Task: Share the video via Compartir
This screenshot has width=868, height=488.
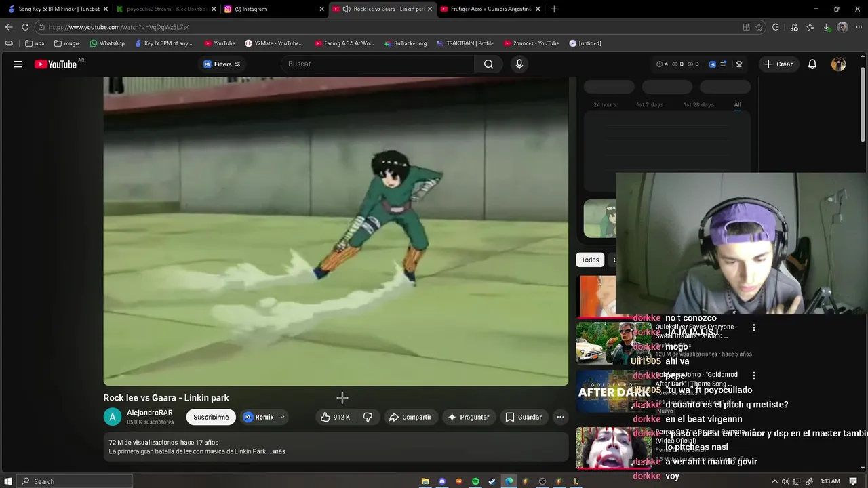Action: click(410, 417)
